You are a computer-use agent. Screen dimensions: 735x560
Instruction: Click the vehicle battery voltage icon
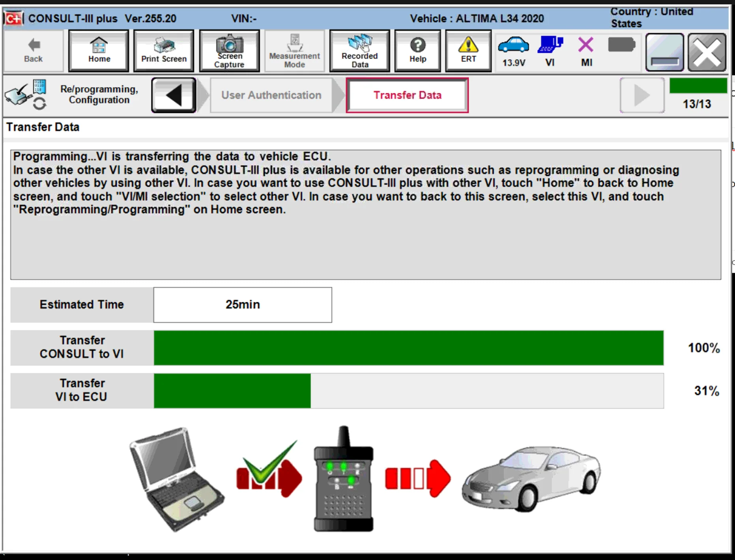[x=514, y=51]
